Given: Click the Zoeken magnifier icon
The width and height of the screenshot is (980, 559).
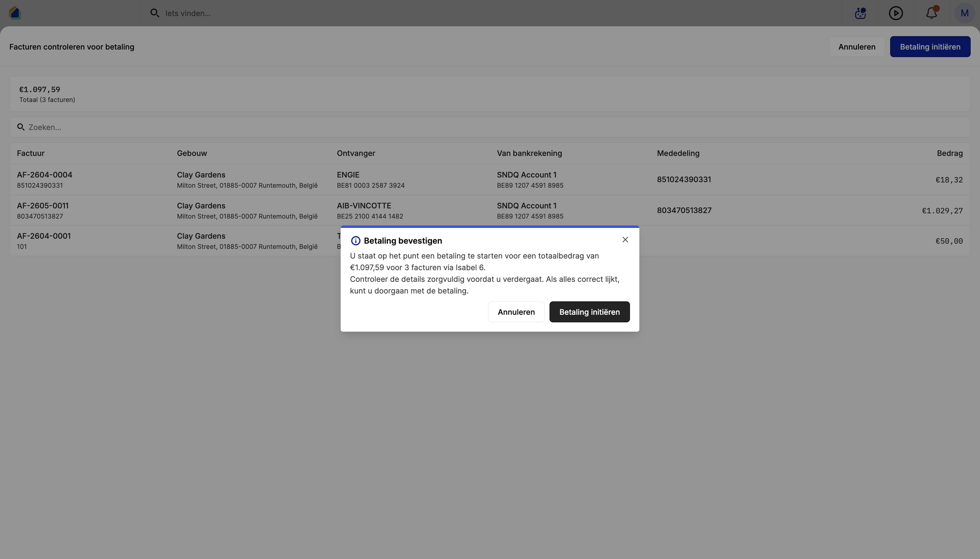Looking at the screenshot, I should (x=21, y=127).
